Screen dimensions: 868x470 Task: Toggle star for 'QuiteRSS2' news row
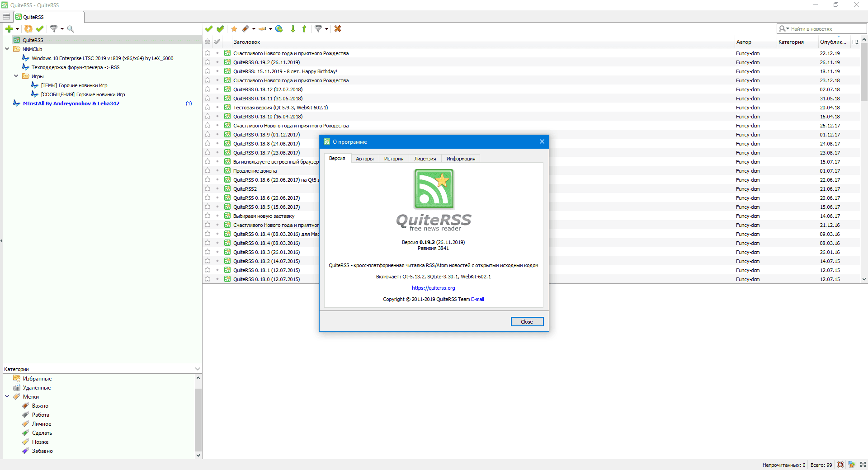(x=208, y=189)
